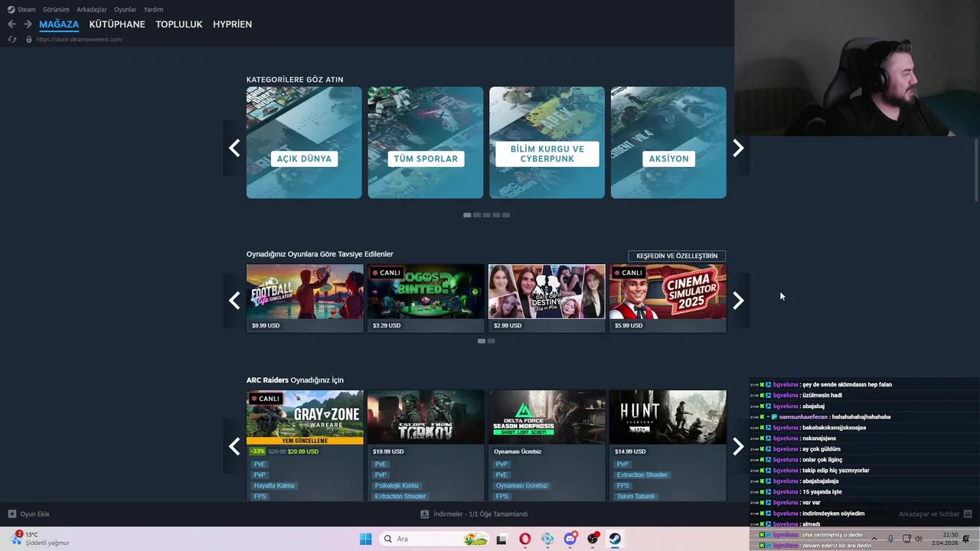Click Takım Tabanlı tag under Hunt
This screenshot has height=551, width=980.
point(635,496)
